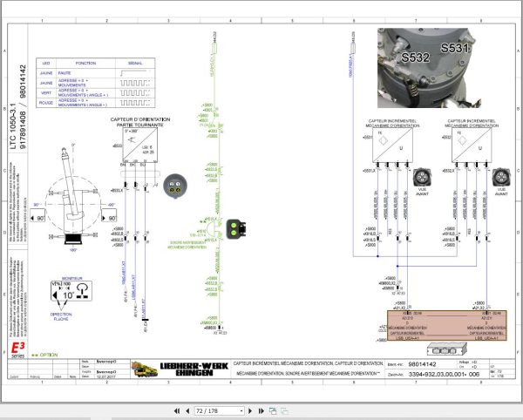This screenshot has height=420, width=523.
Task: Click the orange A21 module block
Action: point(447,326)
